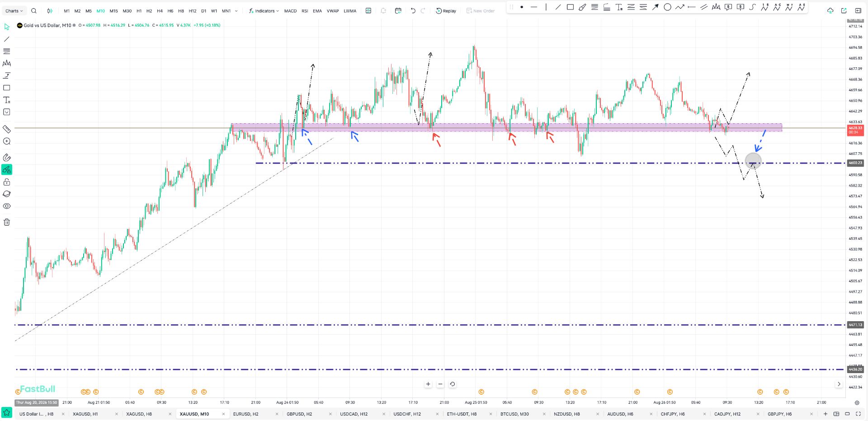Start the Replay mode
This screenshot has height=421, width=868.
(446, 11)
